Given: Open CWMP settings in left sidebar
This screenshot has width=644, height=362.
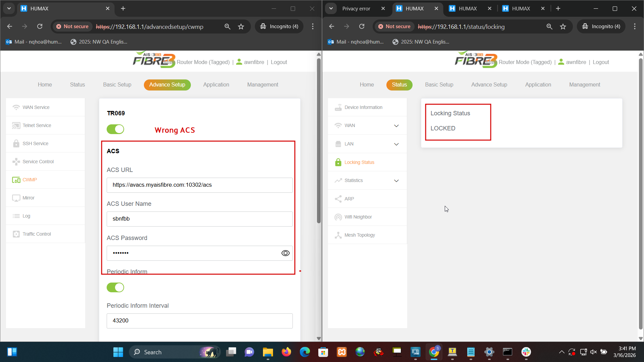Looking at the screenshot, I should pos(30,180).
